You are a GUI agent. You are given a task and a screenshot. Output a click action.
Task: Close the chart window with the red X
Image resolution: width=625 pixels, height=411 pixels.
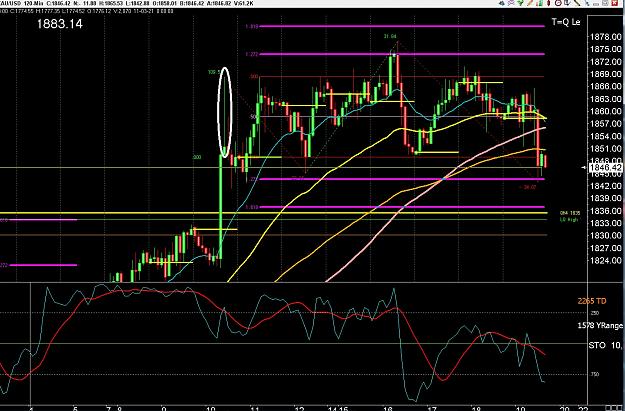coord(615,3)
